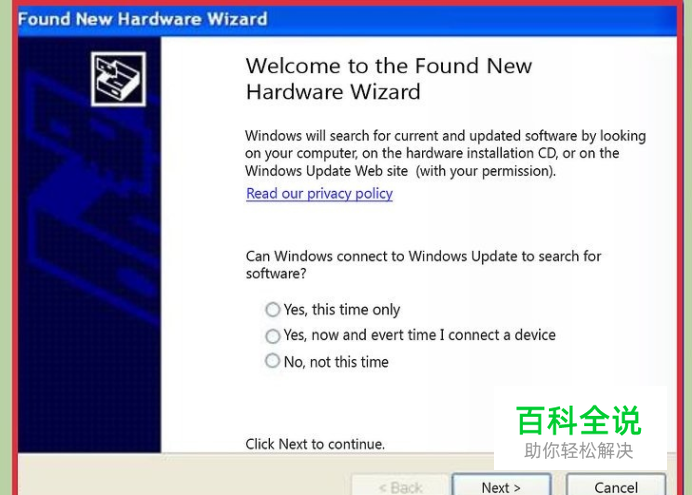Click the green background outside the dialog

pos(6,247)
